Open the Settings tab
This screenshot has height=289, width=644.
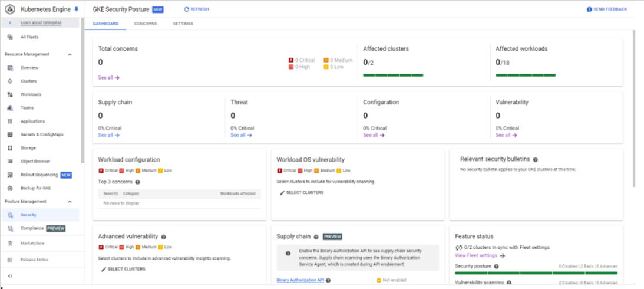point(183,24)
